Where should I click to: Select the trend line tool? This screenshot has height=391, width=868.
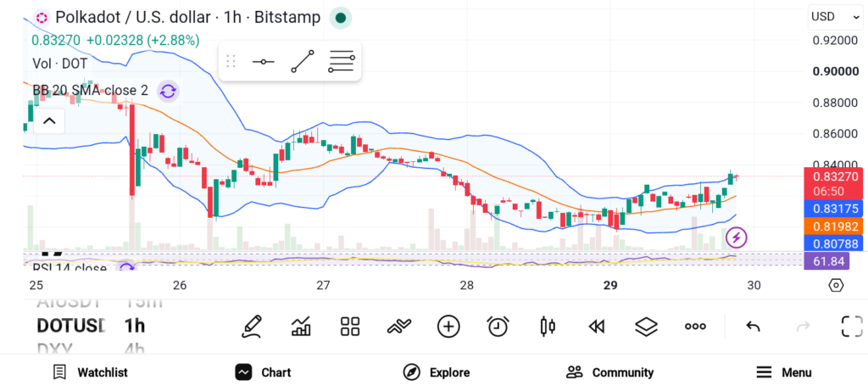pos(303,61)
